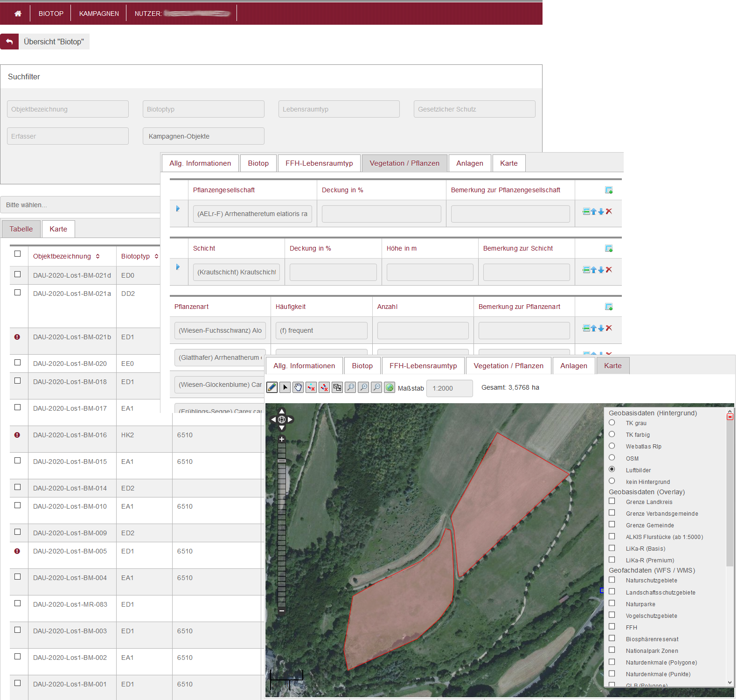Activate the hand pan tool on the map
Viewport: 738px width, 700px height.
298,387
